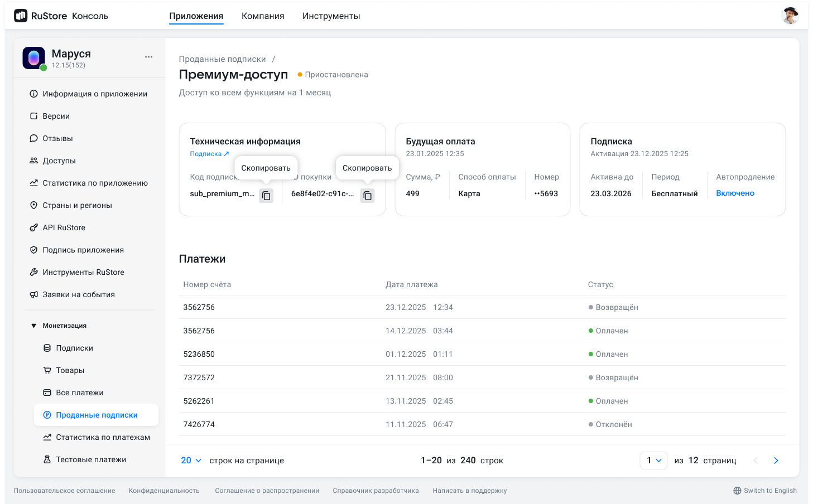The height and width of the screenshot is (504, 813).
Task: Click Написать в поддержку footer link
Action: tap(470, 491)
